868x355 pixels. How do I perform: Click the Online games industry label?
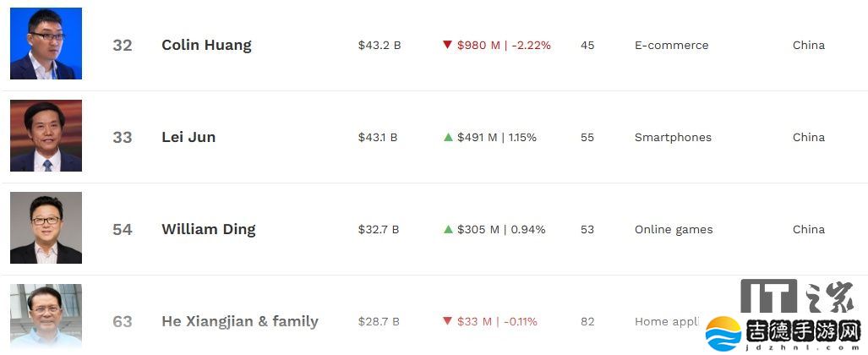coord(674,229)
